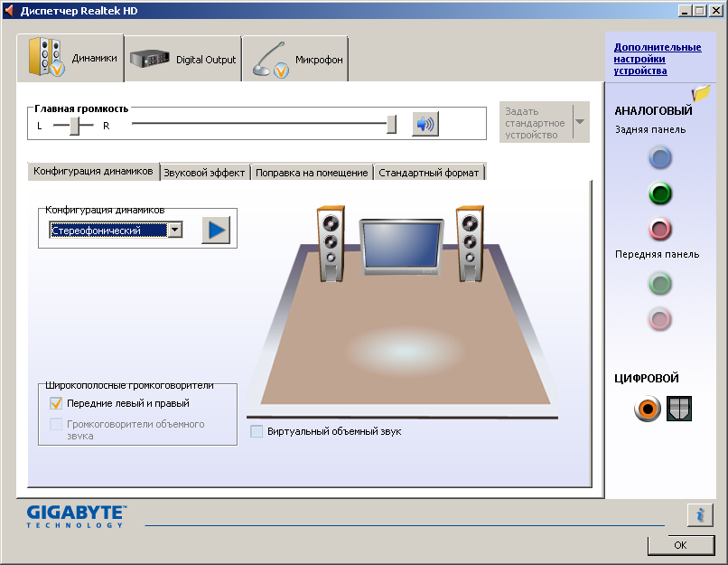Image resolution: width=728 pixels, height=565 pixels.
Task: Select the Конфигурация динамиков sub-tab
Action: coord(93,171)
